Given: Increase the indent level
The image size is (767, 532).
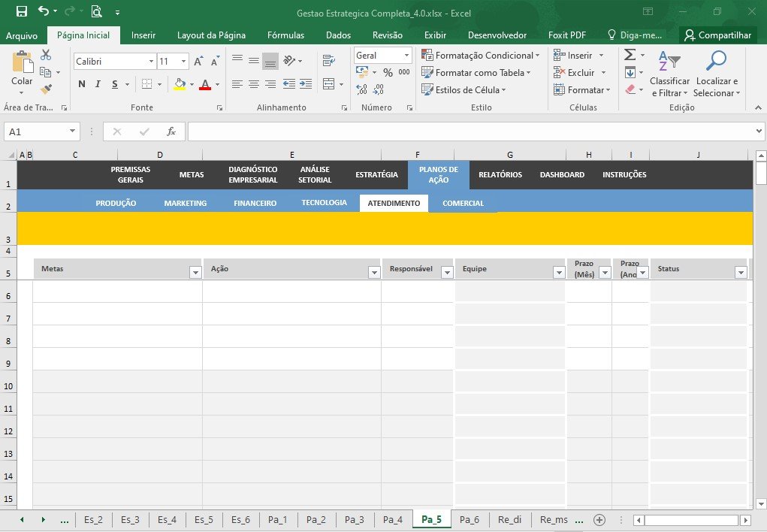Looking at the screenshot, I should point(306,84).
